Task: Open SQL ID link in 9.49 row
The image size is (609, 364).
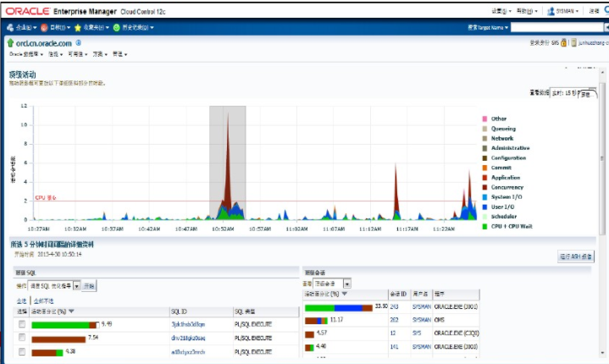Action: [188, 324]
